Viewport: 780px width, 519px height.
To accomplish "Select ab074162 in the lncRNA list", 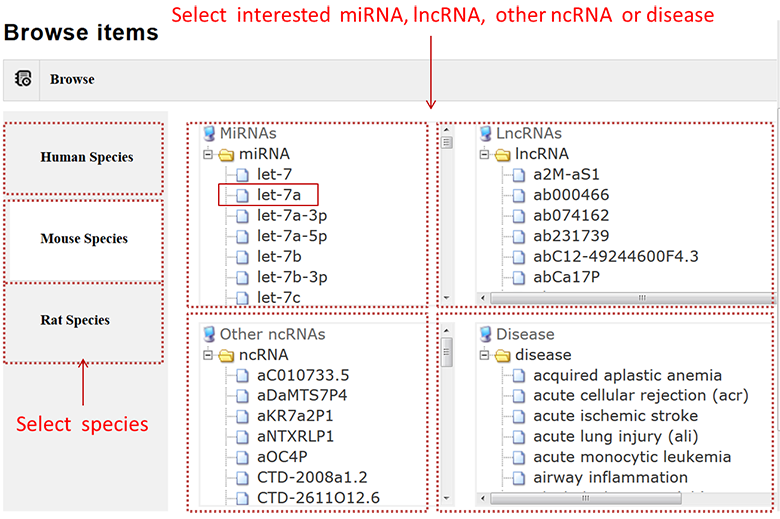I will click(x=571, y=215).
